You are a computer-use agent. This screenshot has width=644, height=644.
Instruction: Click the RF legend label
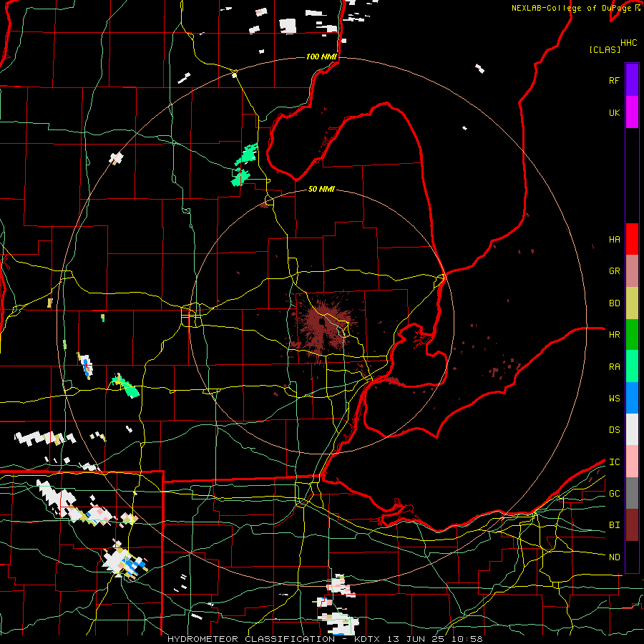tap(614, 80)
